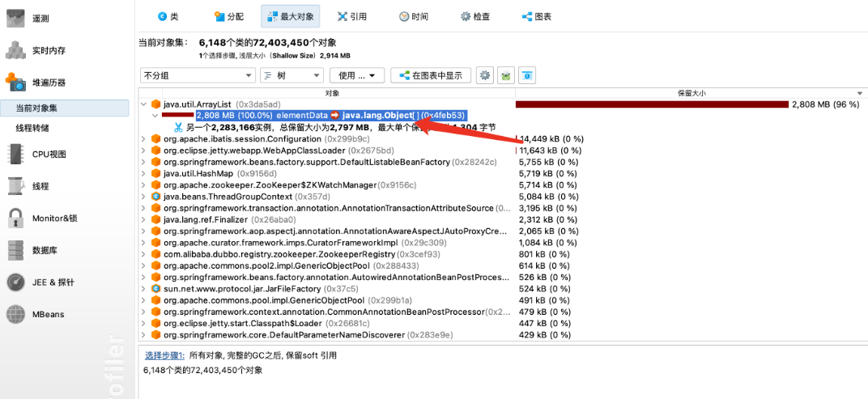Switch to the 时间 time view
This screenshot has width=868, height=399.
[414, 17]
